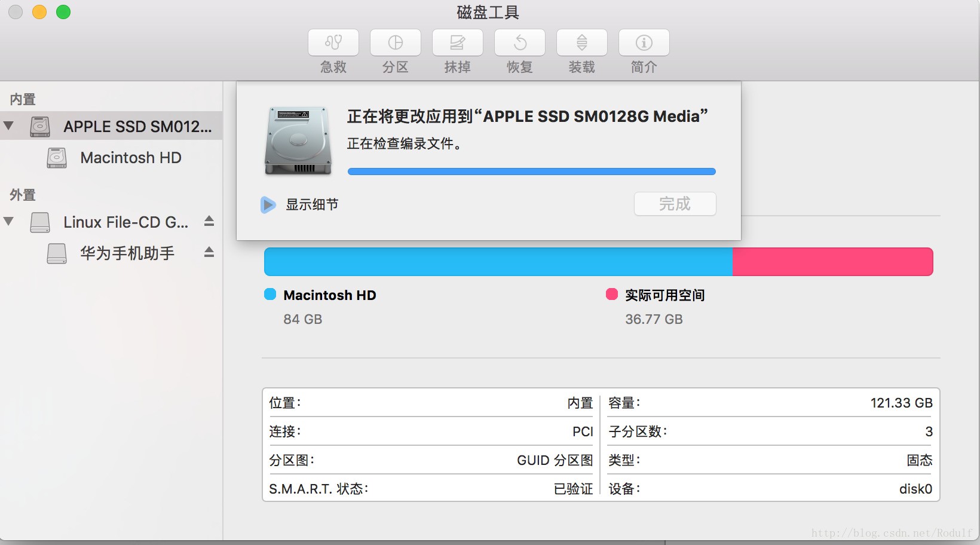Image resolution: width=980 pixels, height=545 pixels.
Task: Click the GUID 分区图 value
Action: tap(555, 460)
